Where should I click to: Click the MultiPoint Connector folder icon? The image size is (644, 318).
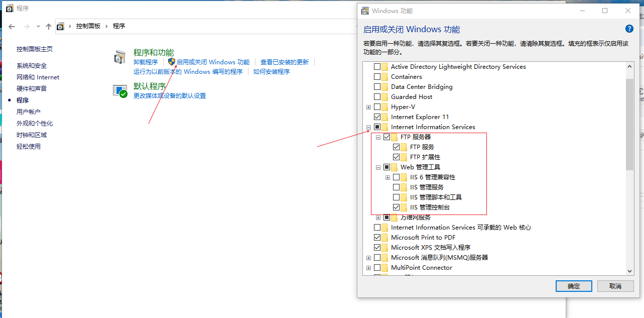(385, 268)
